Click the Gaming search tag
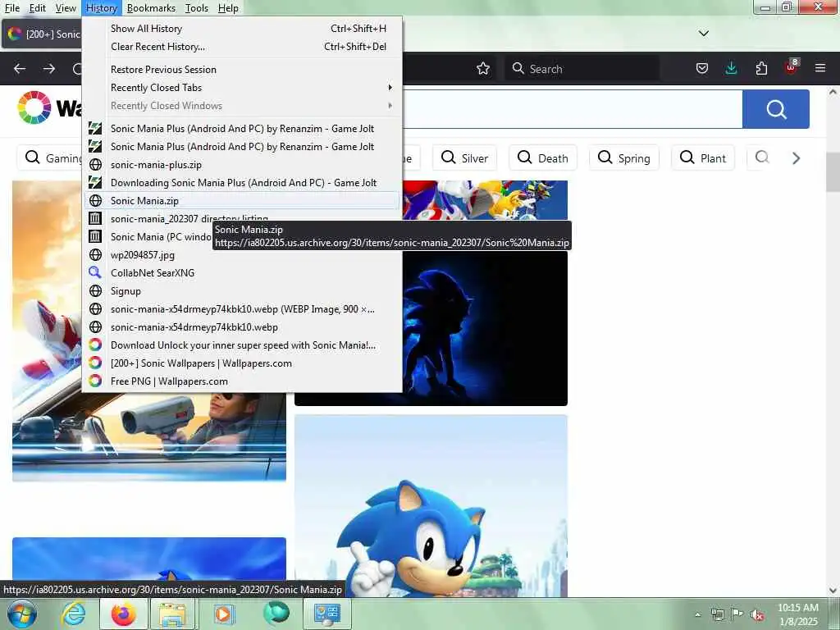Image resolution: width=840 pixels, height=630 pixels. click(x=49, y=158)
